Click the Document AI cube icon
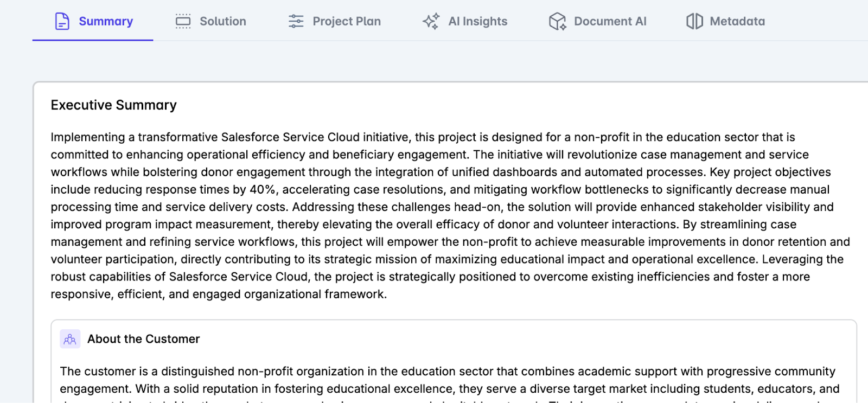Viewport: 868px width, 403px height. point(557,21)
